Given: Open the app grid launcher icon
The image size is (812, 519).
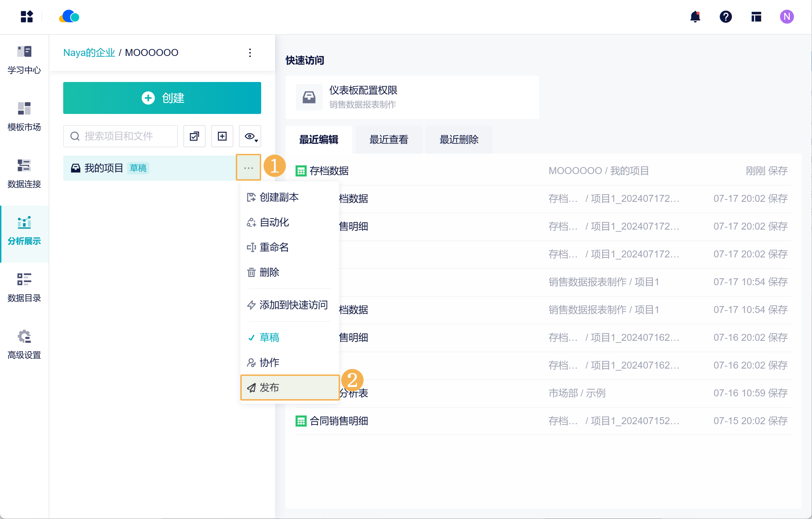Looking at the screenshot, I should click(x=27, y=17).
